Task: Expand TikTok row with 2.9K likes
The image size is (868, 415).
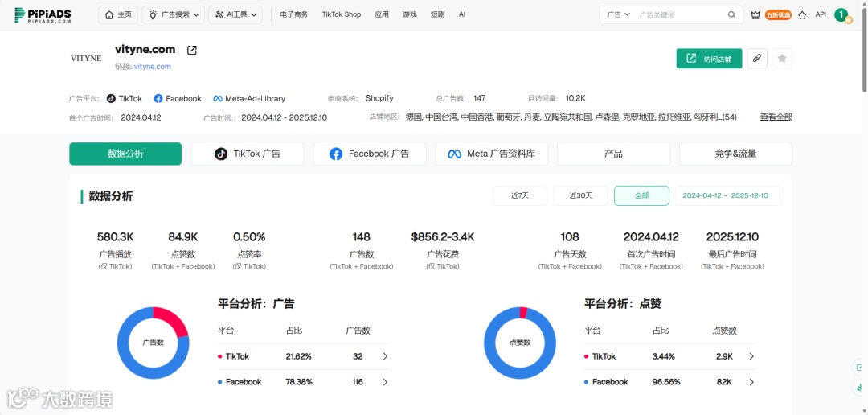Action: coord(751,357)
